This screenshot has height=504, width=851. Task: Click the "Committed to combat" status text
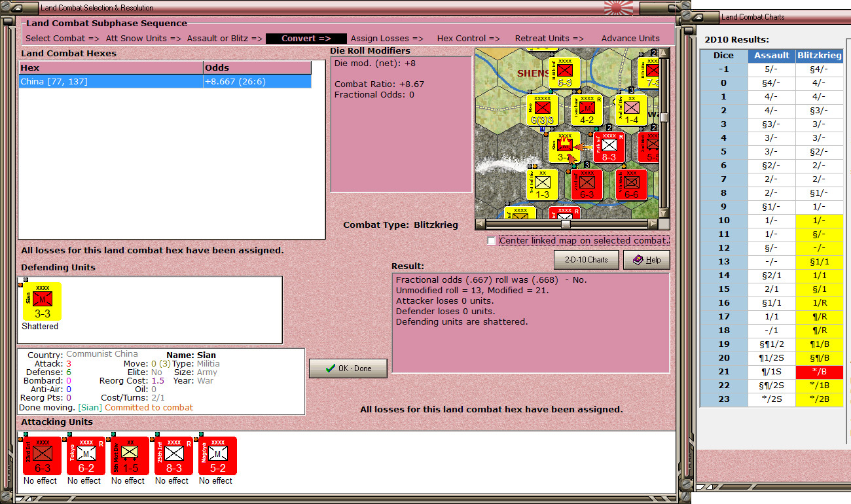pos(149,408)
